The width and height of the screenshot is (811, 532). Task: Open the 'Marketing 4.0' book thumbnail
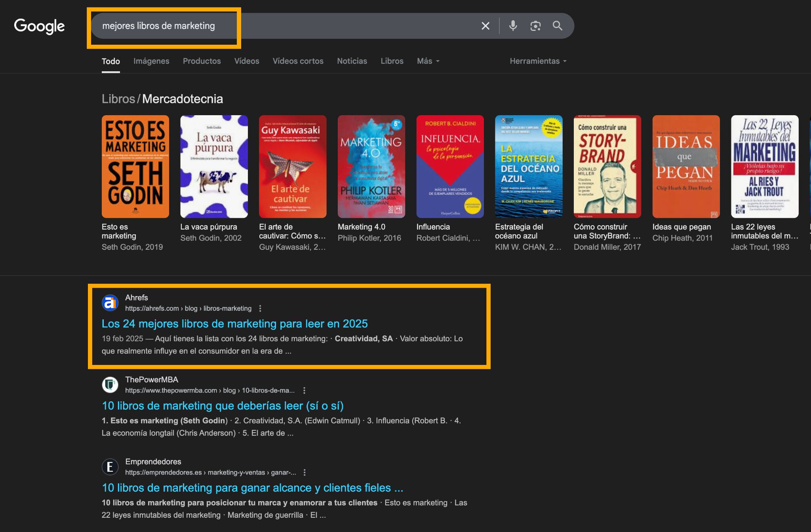(x=371, y=166)
